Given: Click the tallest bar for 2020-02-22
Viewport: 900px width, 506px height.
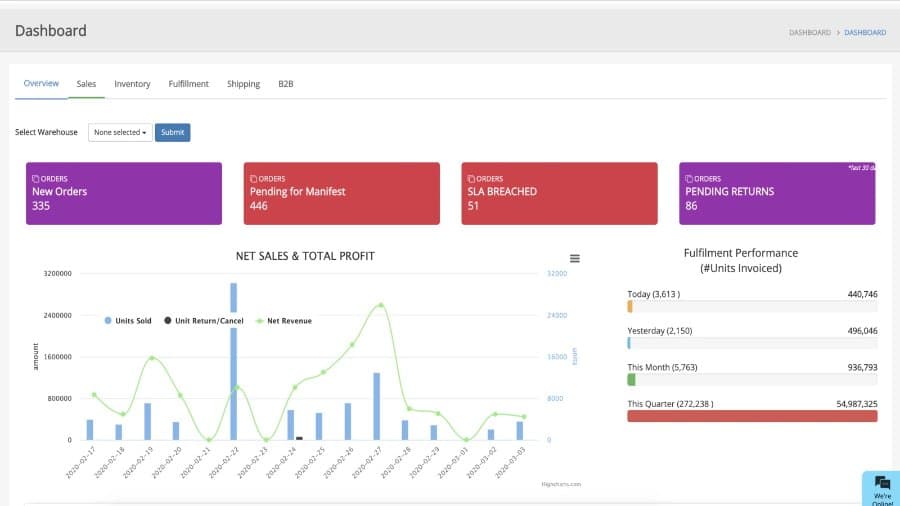Looking at the screenshot, I should tap(234, 361).
